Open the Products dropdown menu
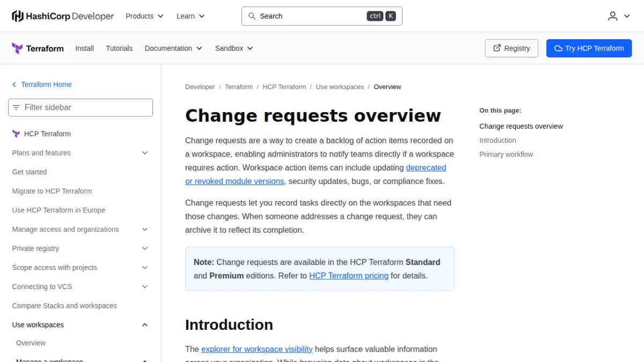Viewport: 644px width, 362px height. pyautogui.click(x=144, y=16)
